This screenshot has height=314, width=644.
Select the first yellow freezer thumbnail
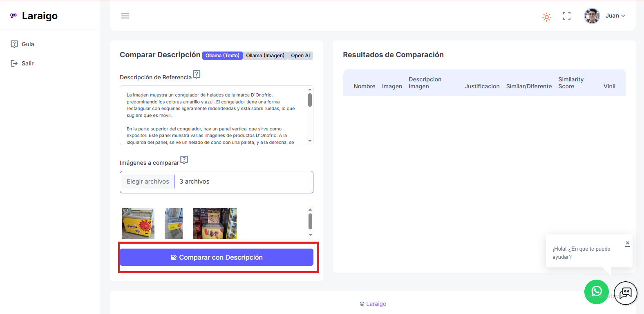pos(138,223)
